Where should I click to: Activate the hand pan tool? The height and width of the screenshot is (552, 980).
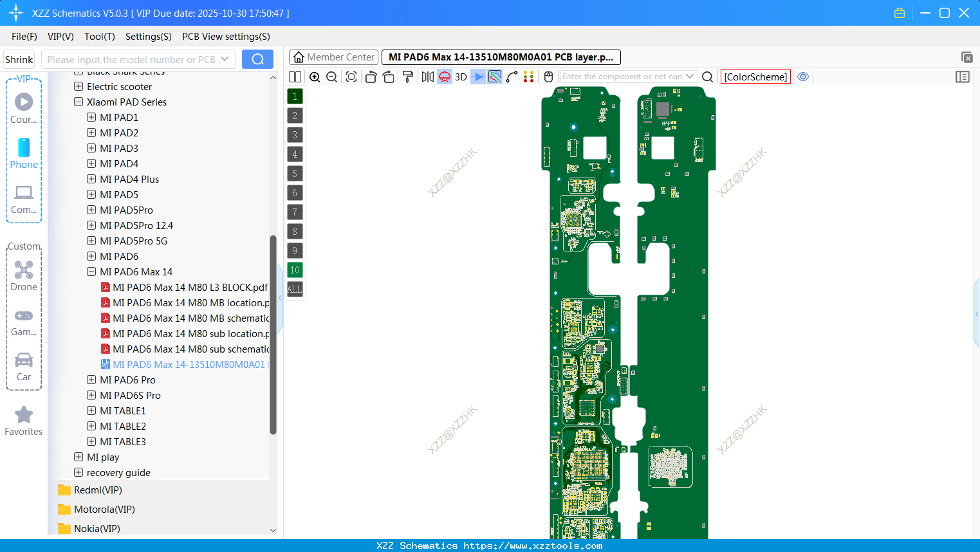548,77
